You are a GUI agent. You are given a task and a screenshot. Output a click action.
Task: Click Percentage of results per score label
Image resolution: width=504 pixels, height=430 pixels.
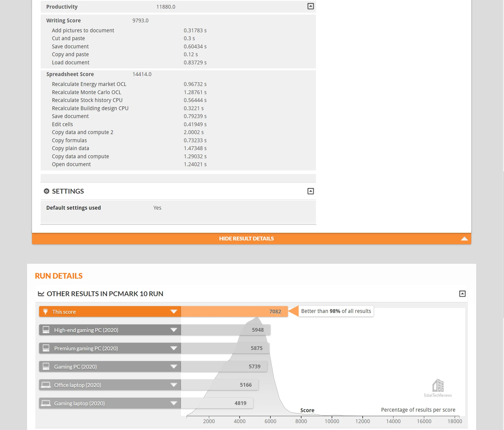click(418, 410)
